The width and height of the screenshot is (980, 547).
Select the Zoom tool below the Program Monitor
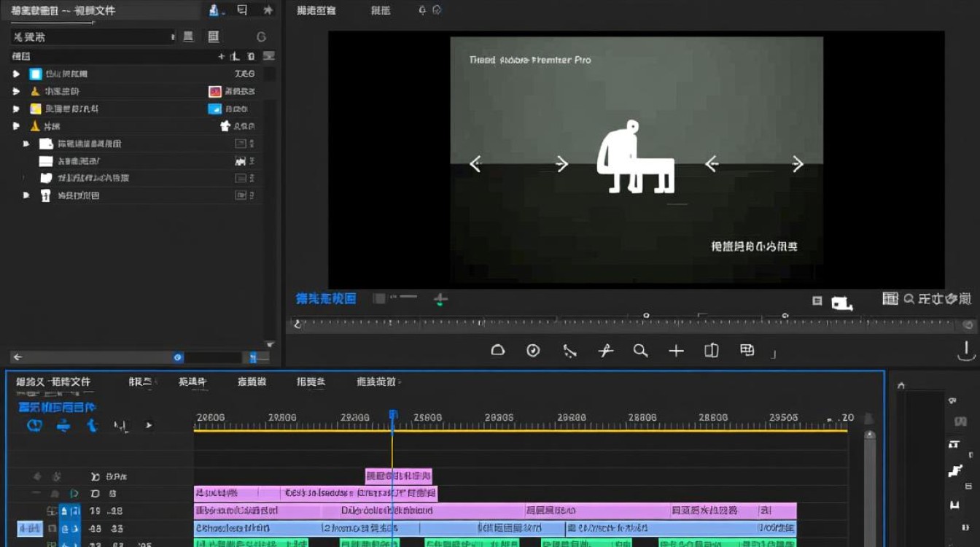click(x=641, y=351)
